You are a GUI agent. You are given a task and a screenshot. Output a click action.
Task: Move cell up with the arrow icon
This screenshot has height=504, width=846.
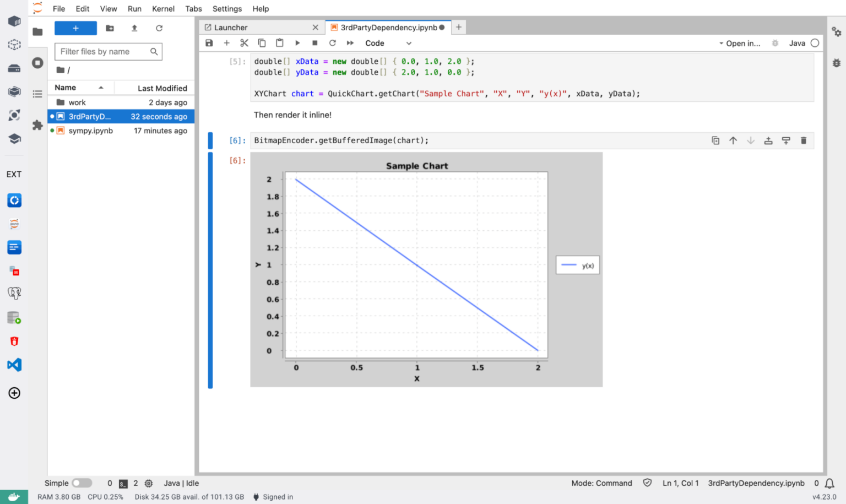pos(733,140)
